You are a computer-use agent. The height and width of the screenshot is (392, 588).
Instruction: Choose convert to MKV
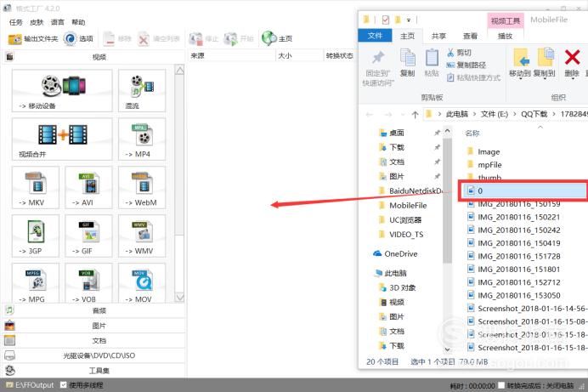36,187
